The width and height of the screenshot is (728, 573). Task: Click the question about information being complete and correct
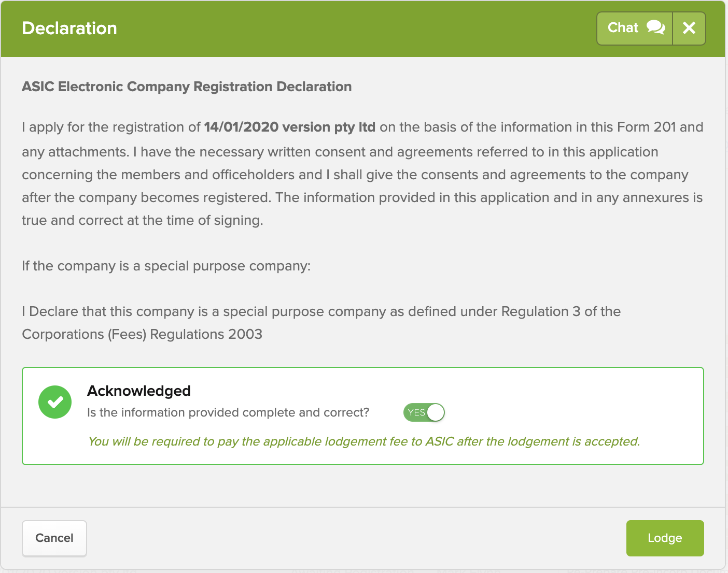click(x=228, y=412)
